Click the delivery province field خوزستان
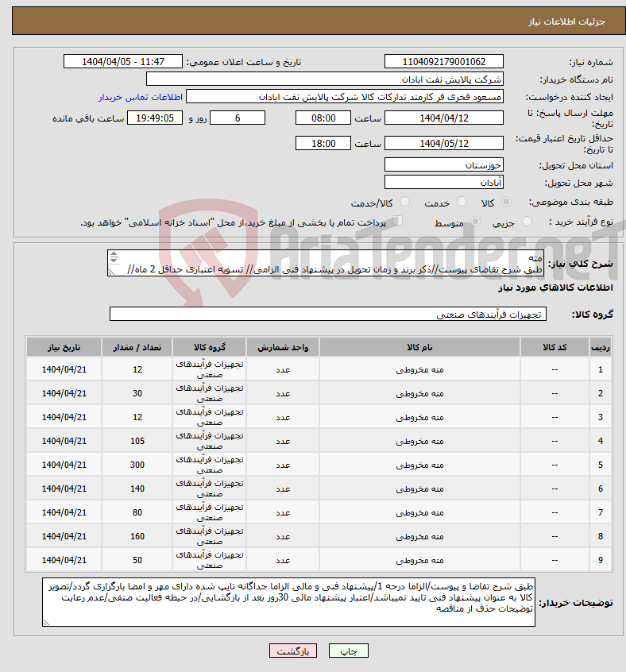 coord(444,165)
